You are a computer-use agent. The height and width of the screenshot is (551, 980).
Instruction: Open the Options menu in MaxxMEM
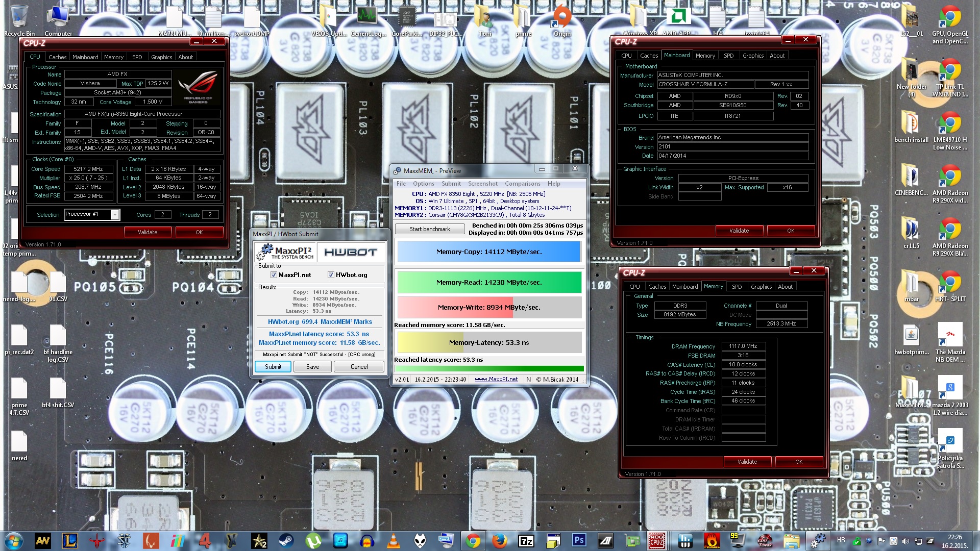click(424, 184)
